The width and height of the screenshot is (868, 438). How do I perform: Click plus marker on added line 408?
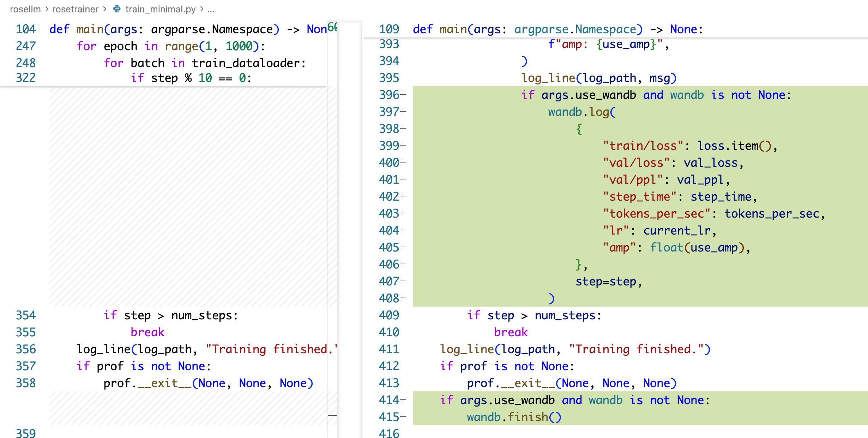403,298
